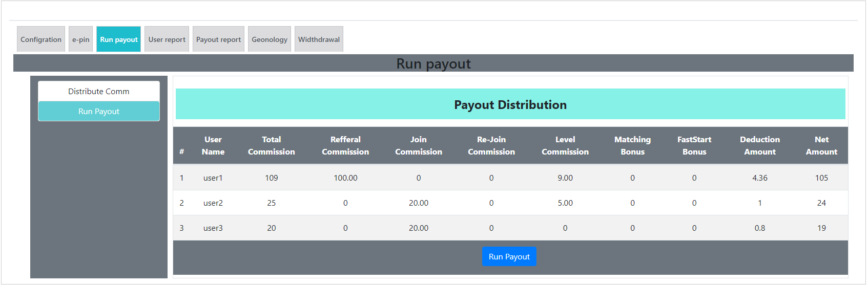The image size is (868, 285).
Task: Switch to Widthdrawal tab
Action: tap(319, 39)
